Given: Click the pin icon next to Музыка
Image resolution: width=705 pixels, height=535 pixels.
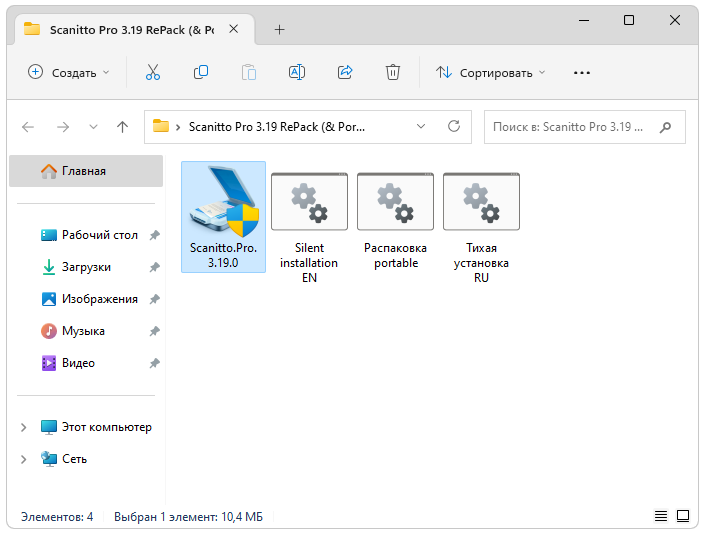Looking at the screenshot, I should tap(155, 331).
